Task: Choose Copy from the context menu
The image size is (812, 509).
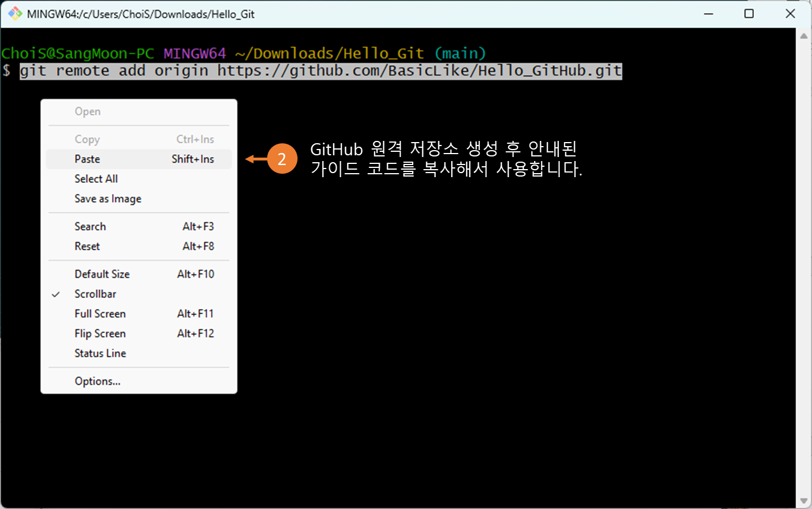Action: (139, 139)
